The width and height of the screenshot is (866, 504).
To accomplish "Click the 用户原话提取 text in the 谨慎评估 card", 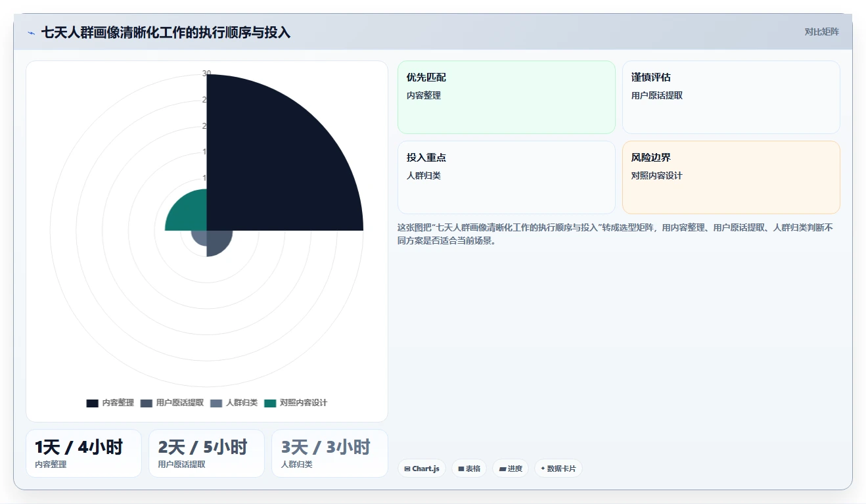I will pyautogui.click(x=657, y=95).
